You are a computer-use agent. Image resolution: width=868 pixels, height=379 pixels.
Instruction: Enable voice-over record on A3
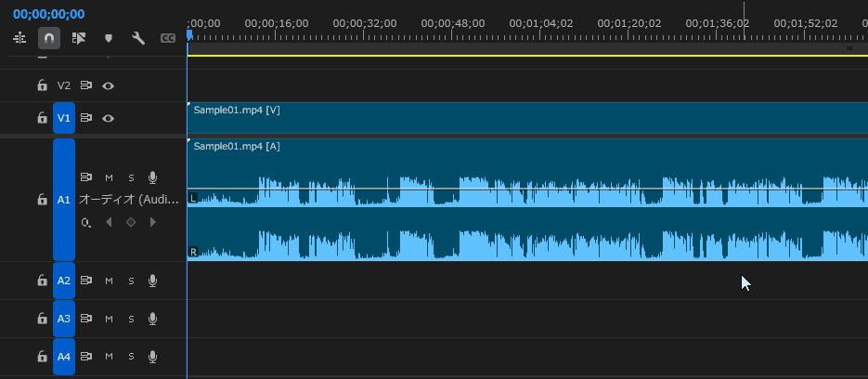click(153, 318)
